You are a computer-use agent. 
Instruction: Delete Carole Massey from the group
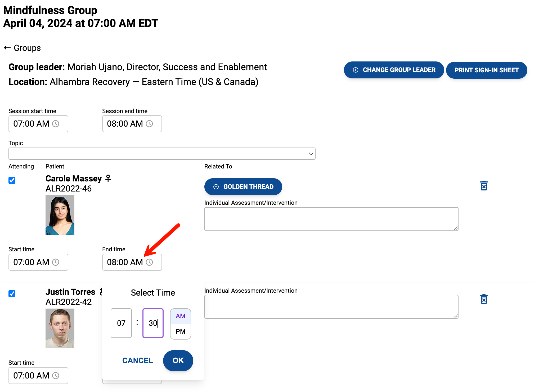(x=484, y=186)
